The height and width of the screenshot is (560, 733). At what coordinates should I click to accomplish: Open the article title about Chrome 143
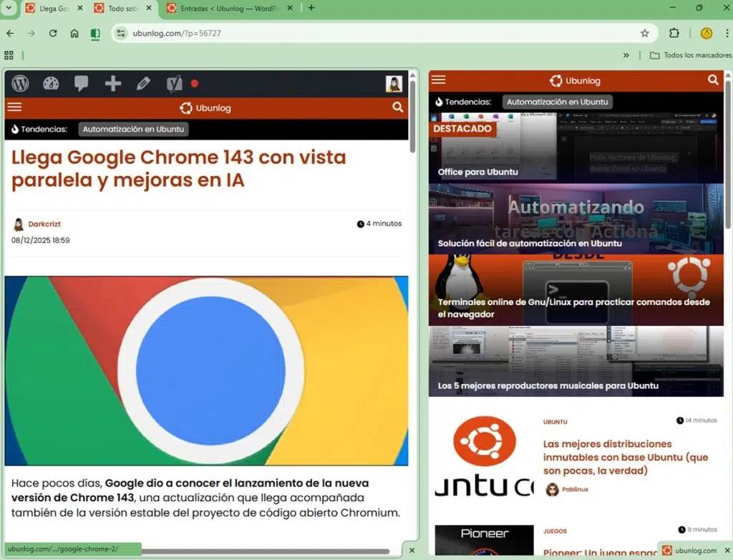coord(178,168)
